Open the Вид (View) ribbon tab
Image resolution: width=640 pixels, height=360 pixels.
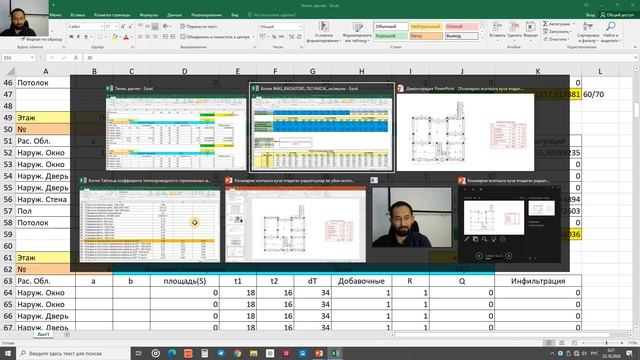(235, 15)
